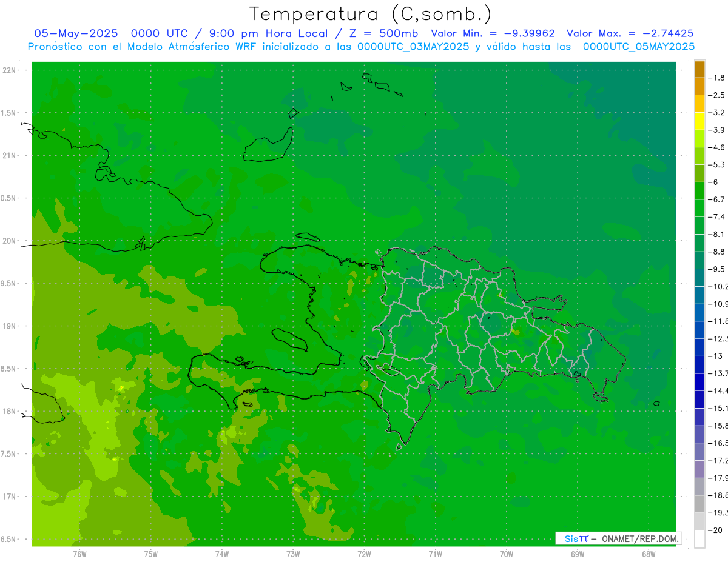Click the "19N" latitude label
The height and width of the screenshot is (562, 728).
coord(9,326)
